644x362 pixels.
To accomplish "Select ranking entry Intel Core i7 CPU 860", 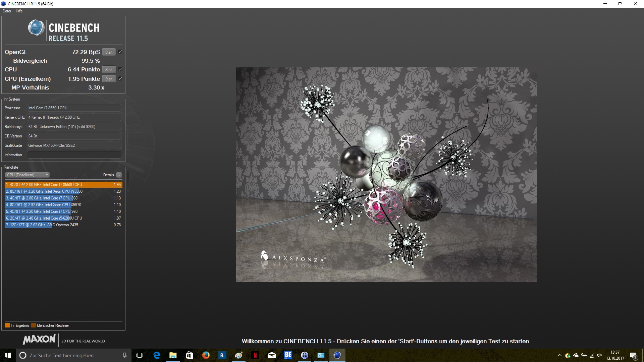I will click(x=63, y=198).
